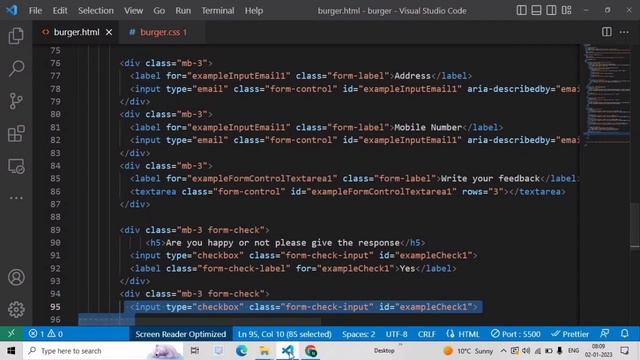Open File Explorer from taskbar

pyautogui.click(x=264, y=351)
